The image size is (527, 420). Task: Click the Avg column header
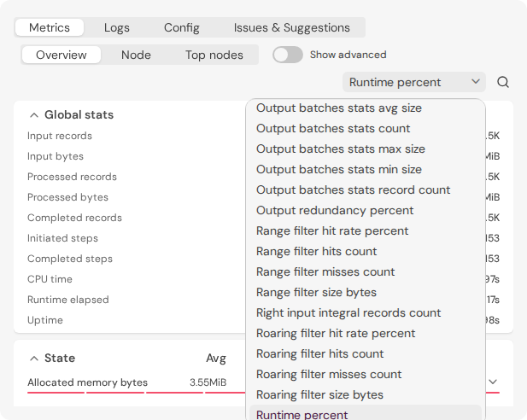click(x=216, y=359)
